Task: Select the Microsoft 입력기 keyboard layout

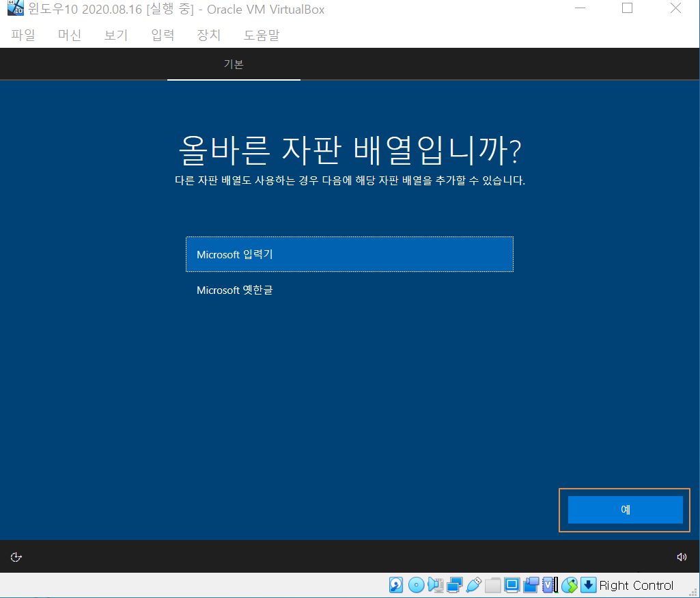Action: click(350, 254)
